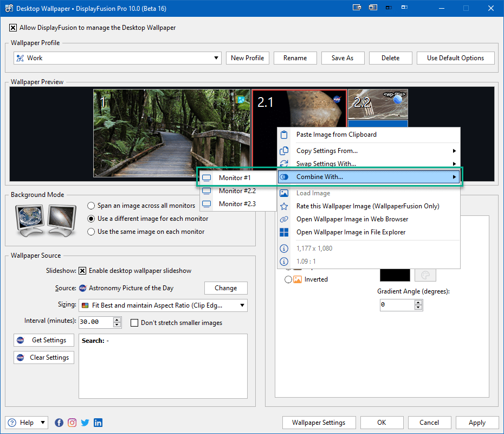Click the black color swatch
Viewport: 504px width, 434px height.
[x=394, y=275]
